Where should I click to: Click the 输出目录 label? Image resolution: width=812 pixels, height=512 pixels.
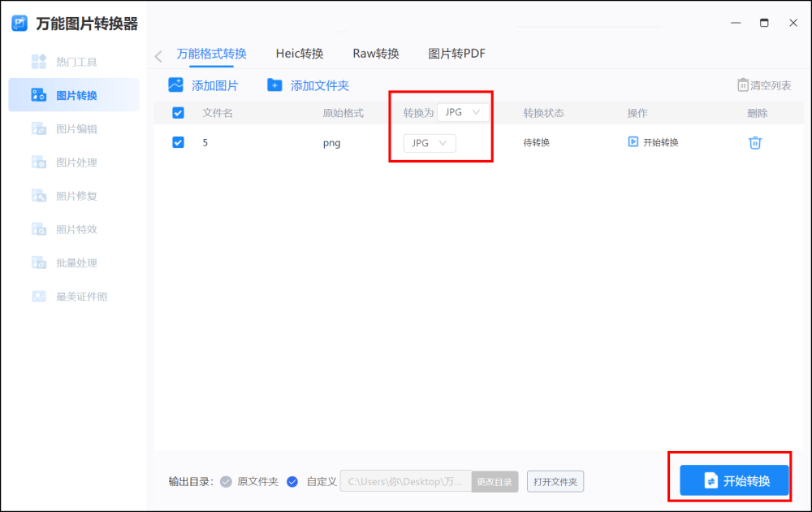pos(191,482)
